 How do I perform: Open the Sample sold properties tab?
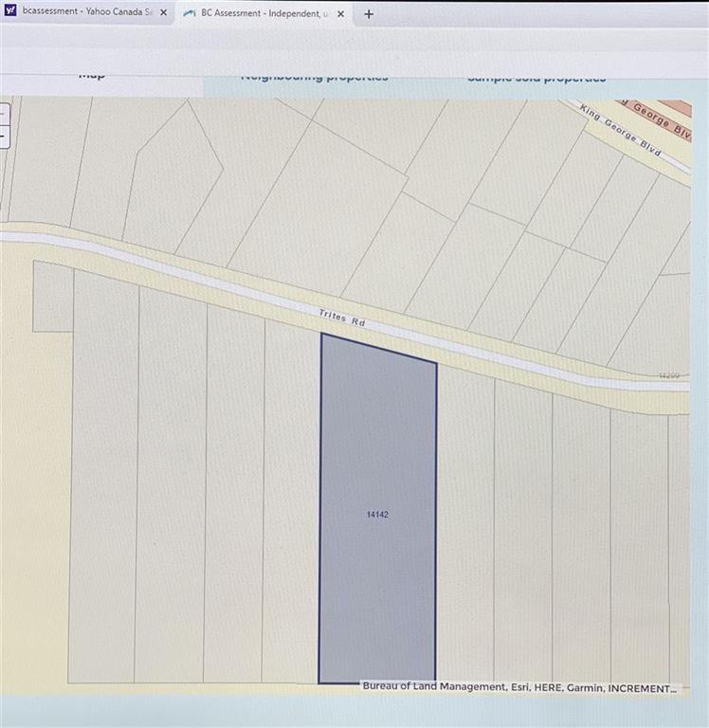(x=536, y=78)
